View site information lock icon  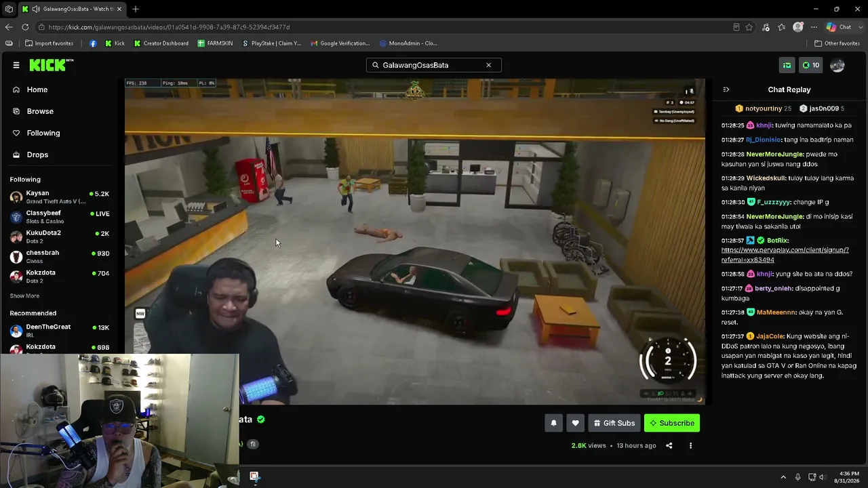point(42,27)
